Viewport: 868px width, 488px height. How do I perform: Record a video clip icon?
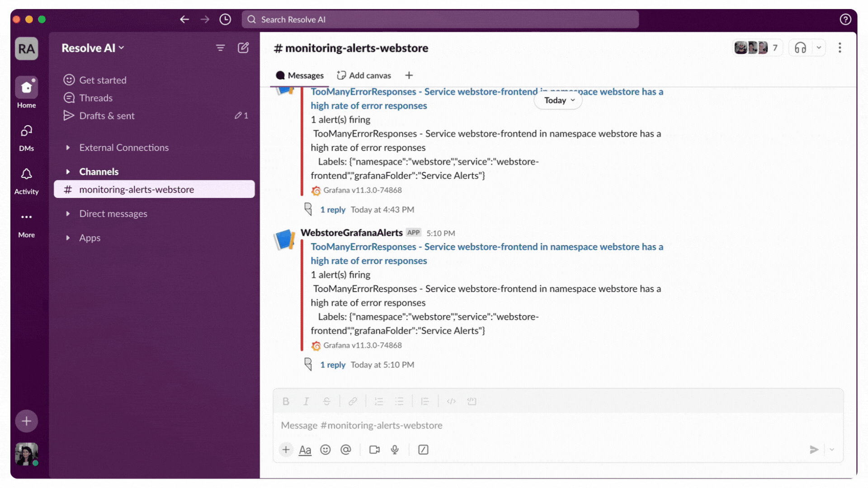coord(374,450)
